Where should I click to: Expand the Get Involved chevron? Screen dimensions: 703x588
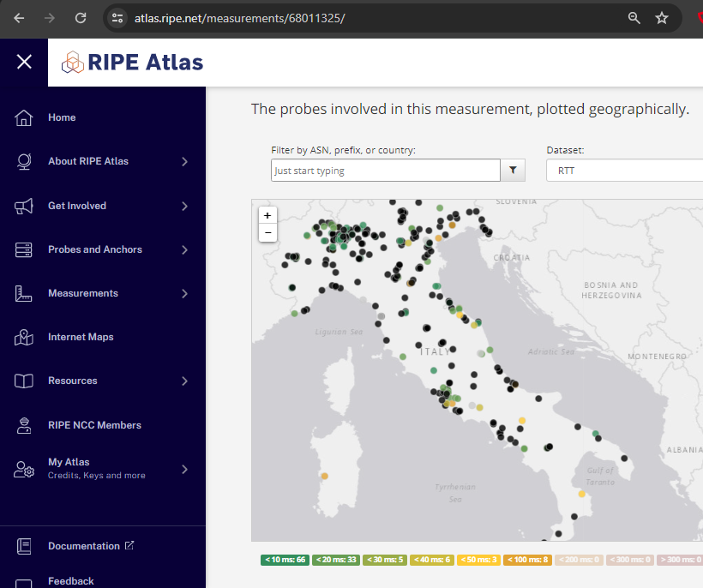(184, 207)
